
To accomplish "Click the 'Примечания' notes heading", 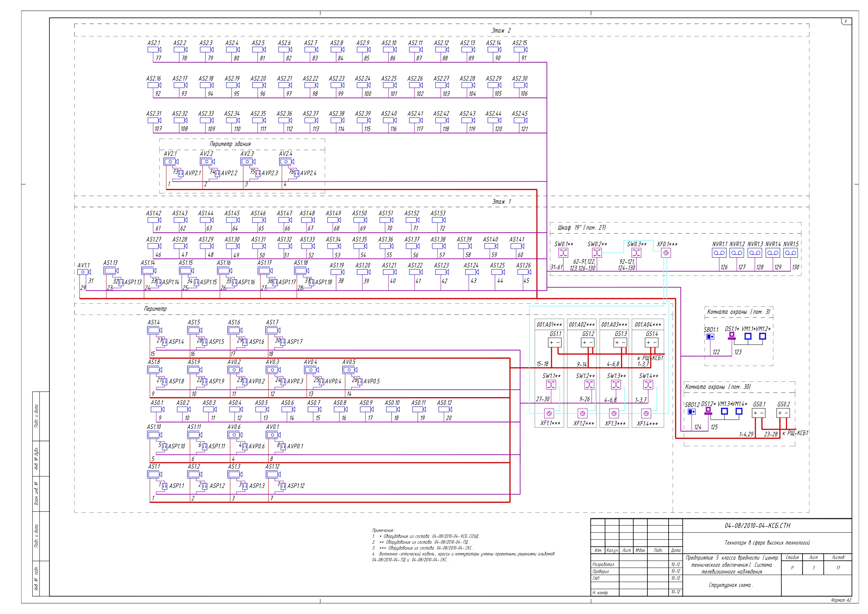I will click(x=383, y=531).
